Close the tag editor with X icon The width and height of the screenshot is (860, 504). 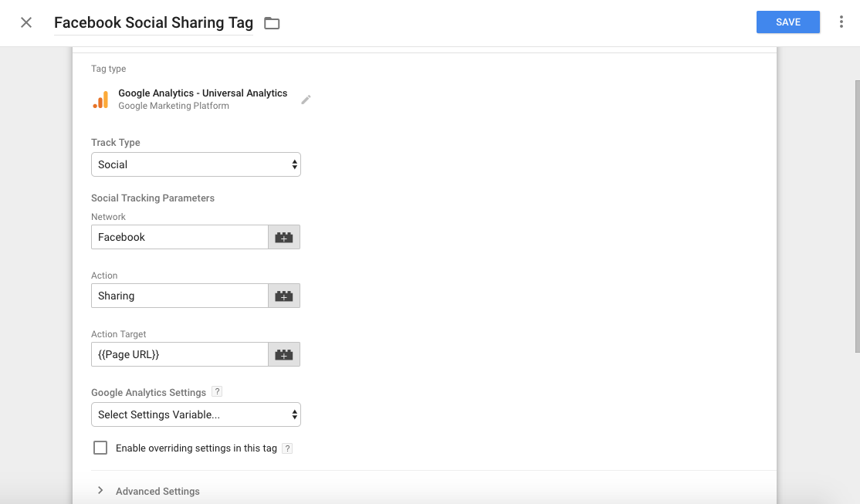click(25, 22)
